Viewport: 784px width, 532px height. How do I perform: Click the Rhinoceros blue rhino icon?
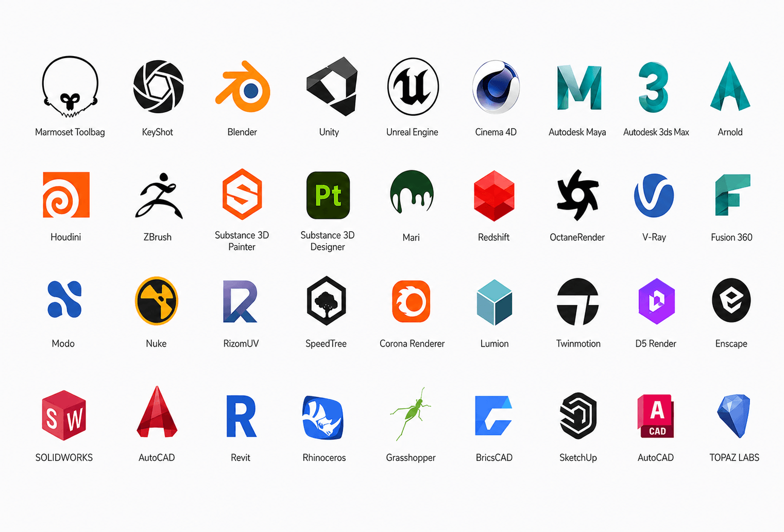tap(323, 418)
